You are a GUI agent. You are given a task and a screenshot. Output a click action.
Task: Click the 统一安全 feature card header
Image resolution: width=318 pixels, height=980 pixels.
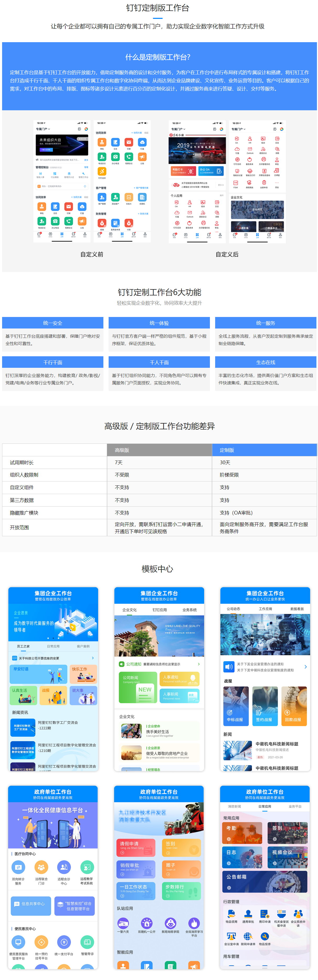coord(52,323)
